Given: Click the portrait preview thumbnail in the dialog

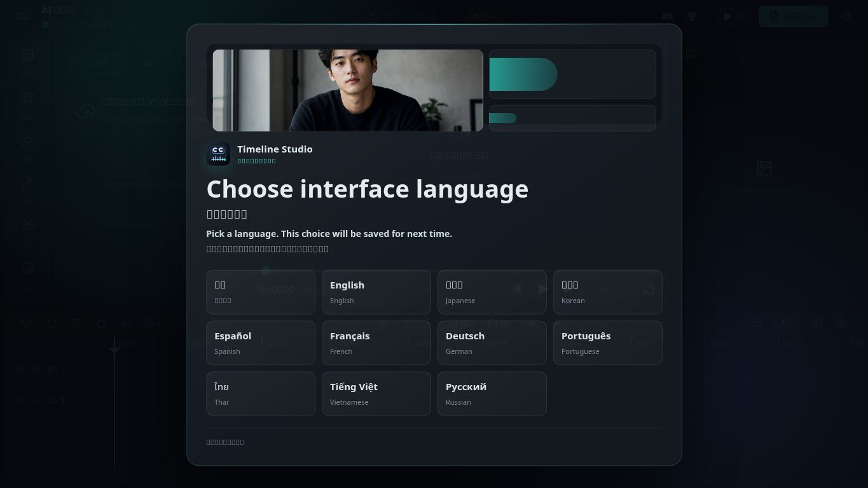Looking at the screenshot, I should pos(348,90).
